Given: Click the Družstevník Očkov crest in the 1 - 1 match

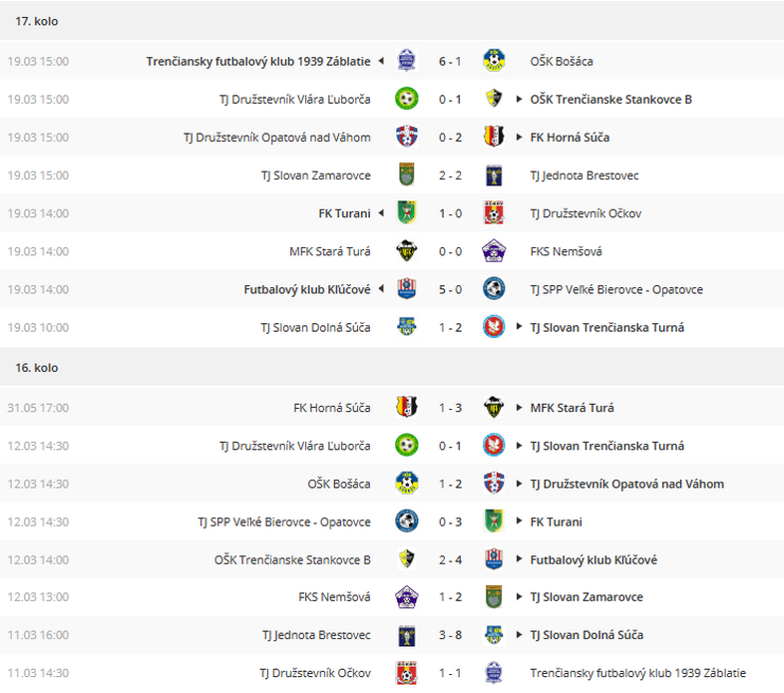Looking at the screenshot, I should tap(407, 673).
